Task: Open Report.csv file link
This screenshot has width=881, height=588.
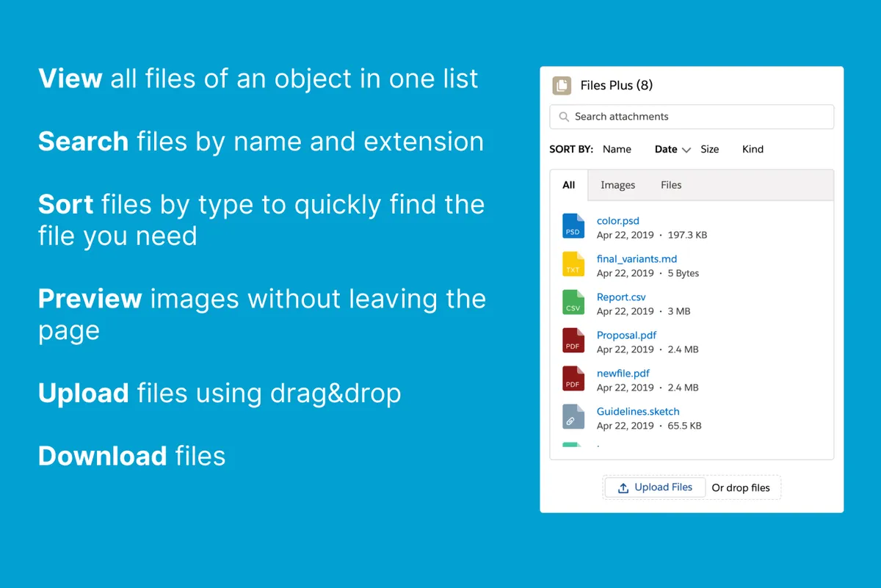Action: click(621, 297)
